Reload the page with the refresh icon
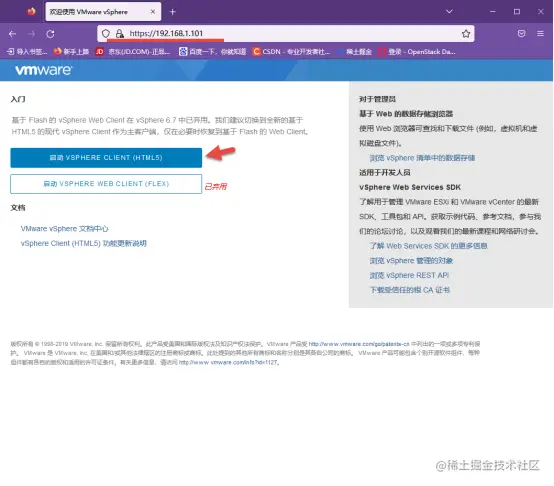This screenshot has width=554, height=486. tap(51, 34)
